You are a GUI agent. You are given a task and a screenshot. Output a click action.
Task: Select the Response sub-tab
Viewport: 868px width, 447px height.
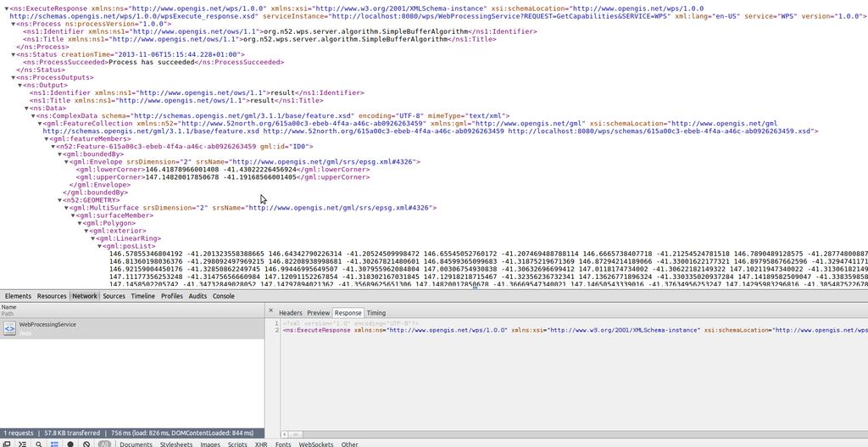click(x=348, y=313)
